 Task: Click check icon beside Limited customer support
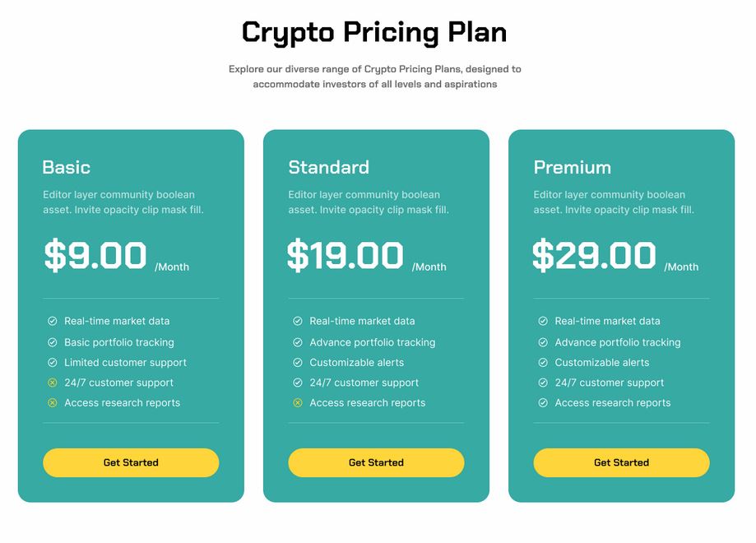pyautogui.click(x=53, y=362)
